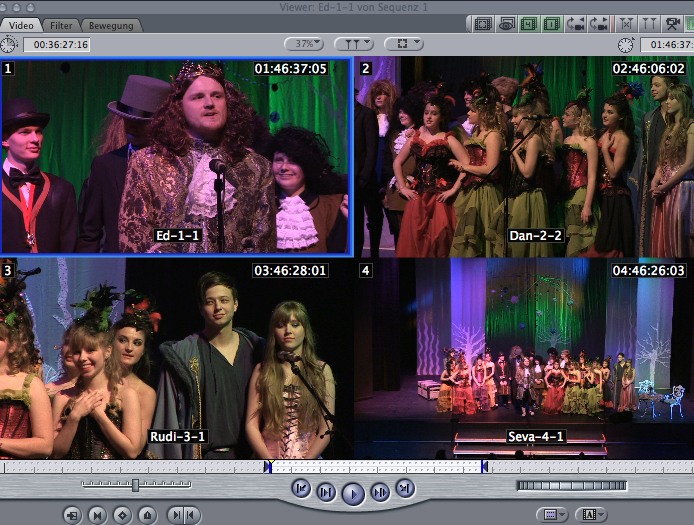
Task: Click the angle number 3 badge
Action: click(8, 270)
